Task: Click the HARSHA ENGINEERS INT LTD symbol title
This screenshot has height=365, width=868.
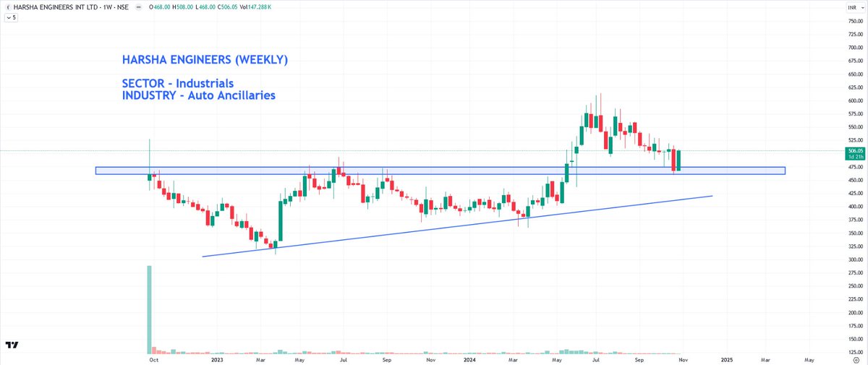Action: point(70,8)
